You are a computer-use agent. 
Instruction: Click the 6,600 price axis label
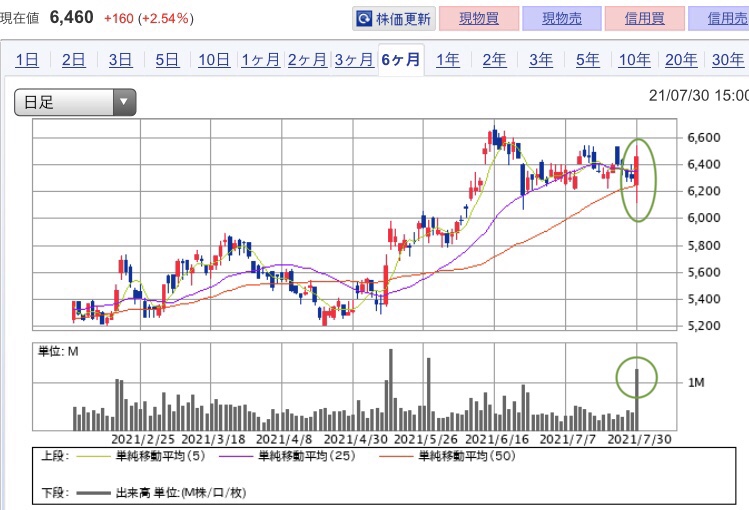pos(704,138)
